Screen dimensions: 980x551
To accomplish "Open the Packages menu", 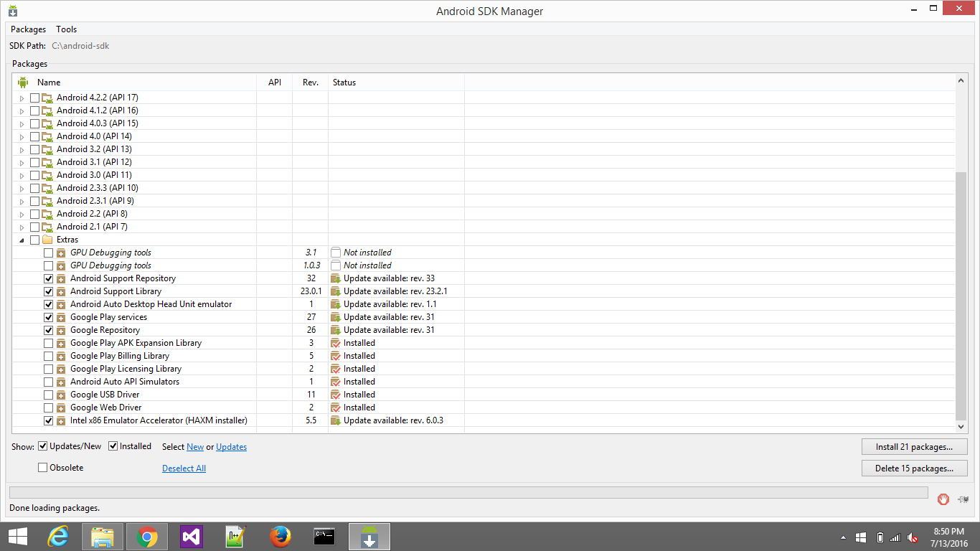I will click(28, 29).
